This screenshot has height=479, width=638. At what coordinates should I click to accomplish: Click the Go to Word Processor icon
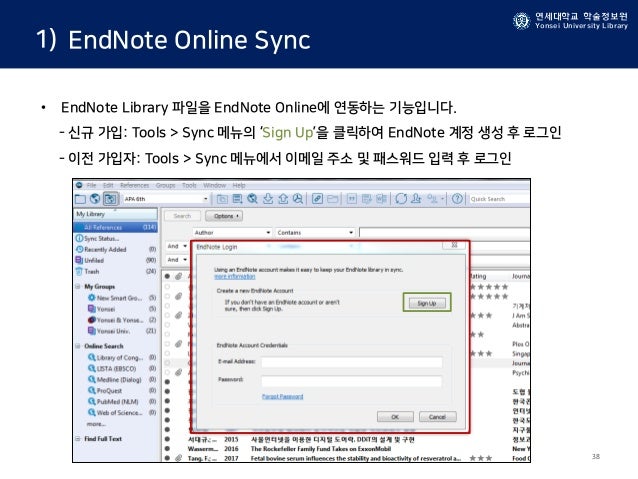[x=382, y=199]
